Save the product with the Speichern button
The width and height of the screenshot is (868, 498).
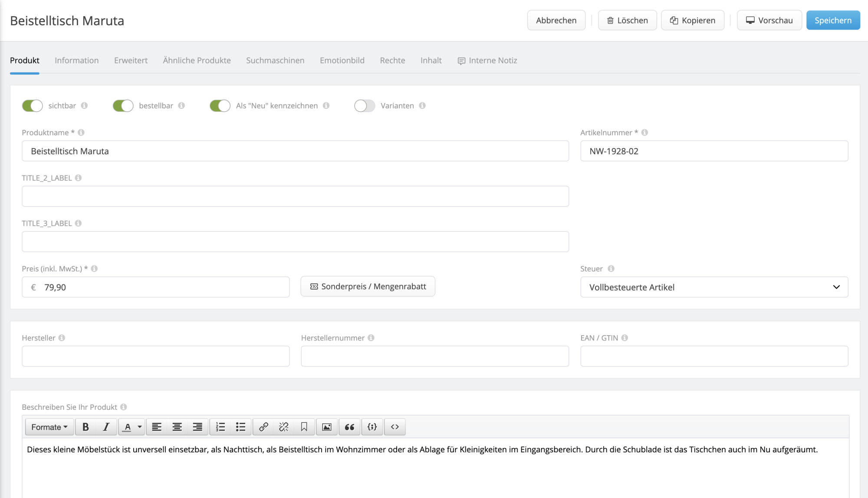833,20
